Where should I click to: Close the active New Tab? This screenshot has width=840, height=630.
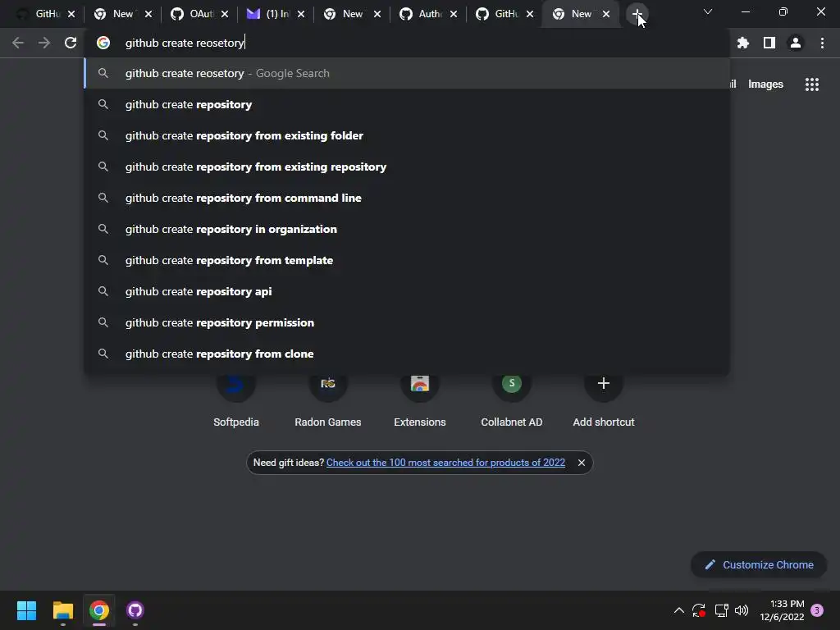pos(606,15)
